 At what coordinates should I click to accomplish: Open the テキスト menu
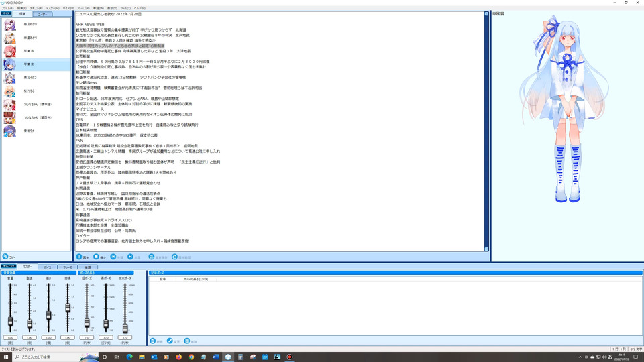coord(36,8)
